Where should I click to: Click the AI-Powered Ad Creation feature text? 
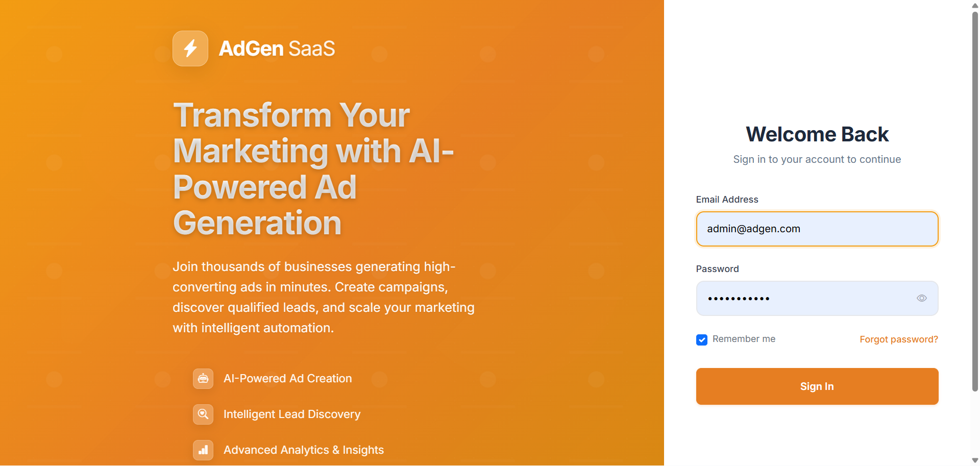point(287,379)
